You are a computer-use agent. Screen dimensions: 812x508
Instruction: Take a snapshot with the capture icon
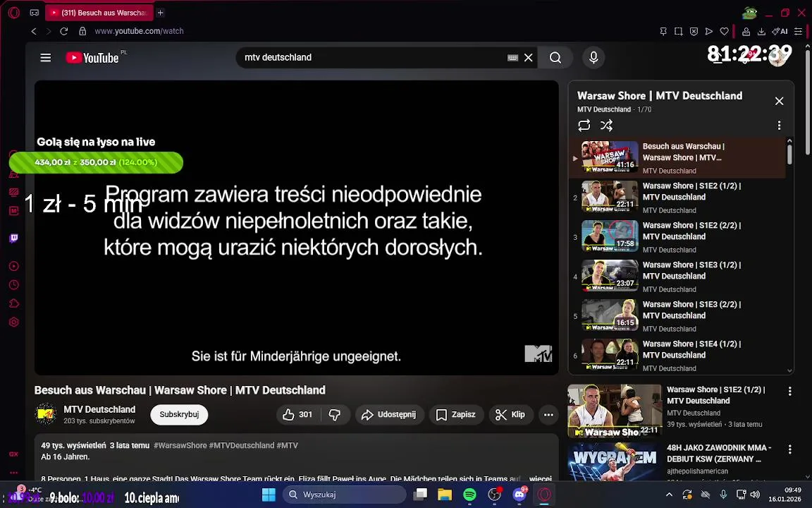pos(678,32)
